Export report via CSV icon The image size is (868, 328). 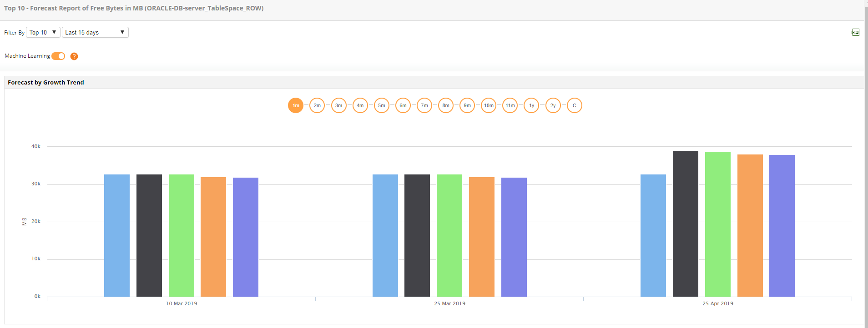[855, 32]
